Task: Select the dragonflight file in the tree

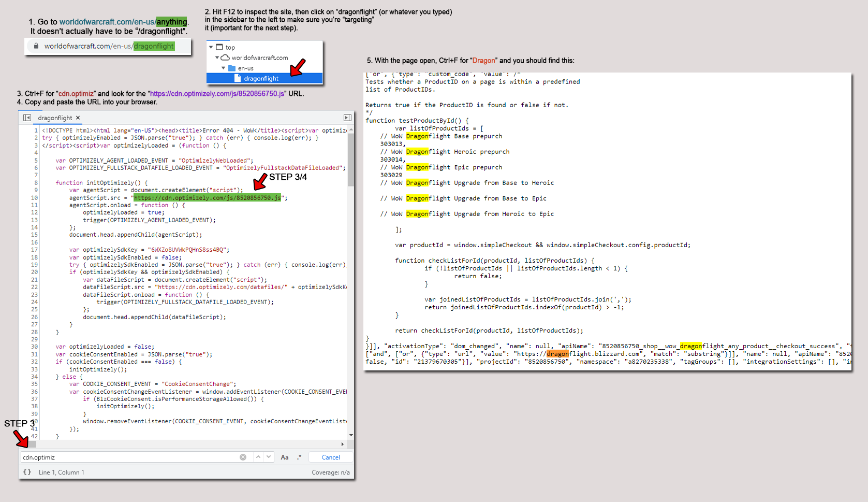Action: [x=264, y=78]
